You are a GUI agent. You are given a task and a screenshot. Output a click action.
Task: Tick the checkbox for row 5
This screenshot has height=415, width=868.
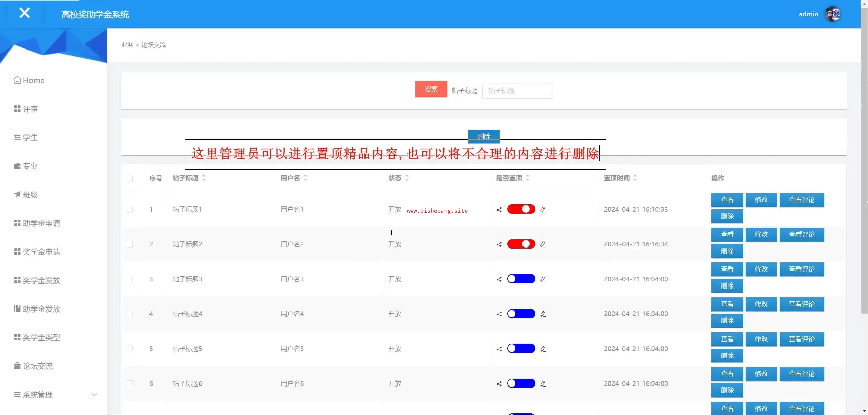(x=129, y=349)
